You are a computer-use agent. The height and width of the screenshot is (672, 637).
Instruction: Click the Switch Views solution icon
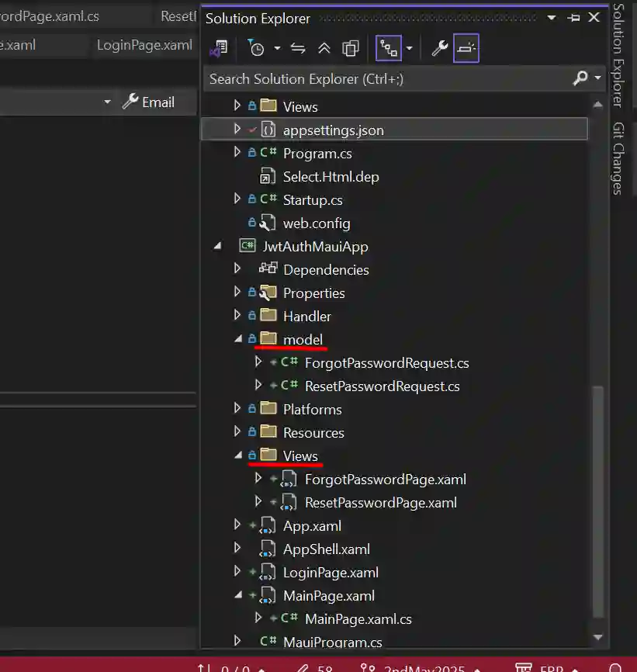coord(219,48)
